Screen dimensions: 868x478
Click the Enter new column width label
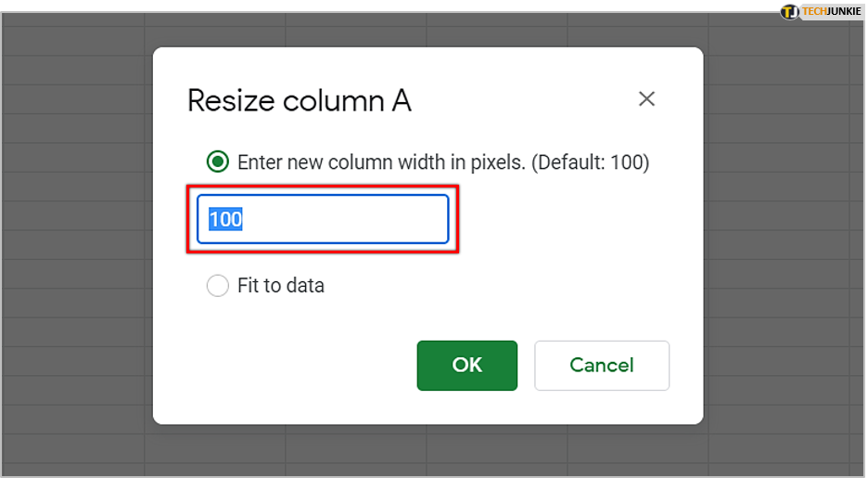tap(381, 162)
